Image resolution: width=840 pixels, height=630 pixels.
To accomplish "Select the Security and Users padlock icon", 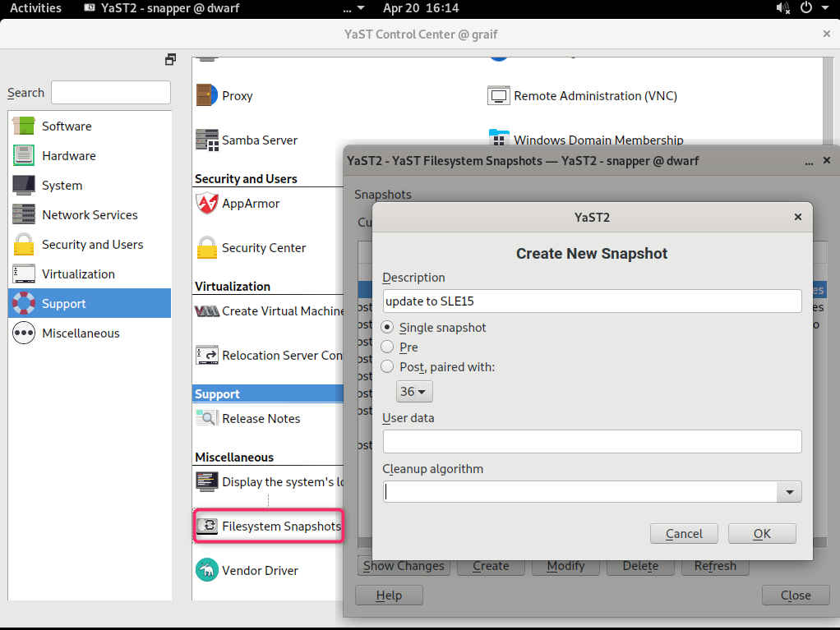I will [24, 244].
